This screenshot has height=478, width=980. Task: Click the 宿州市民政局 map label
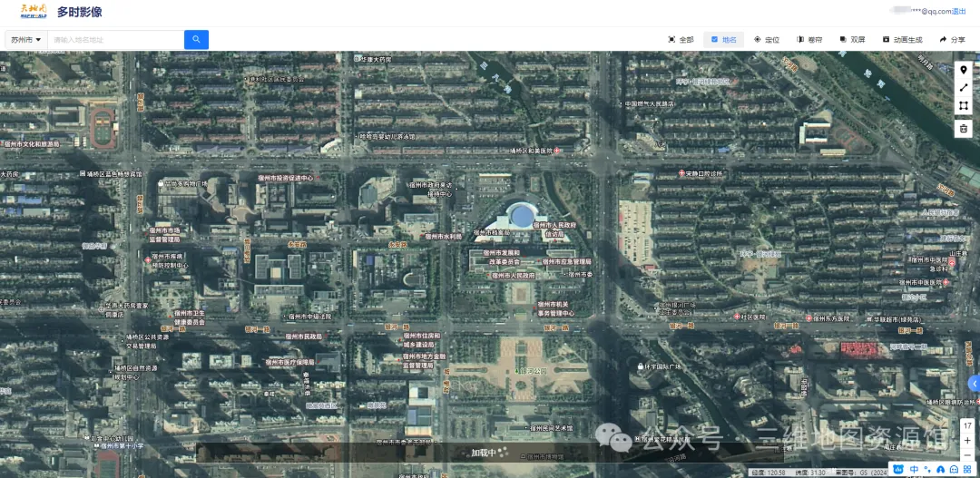pyautogui.click(x=304, y=337)
